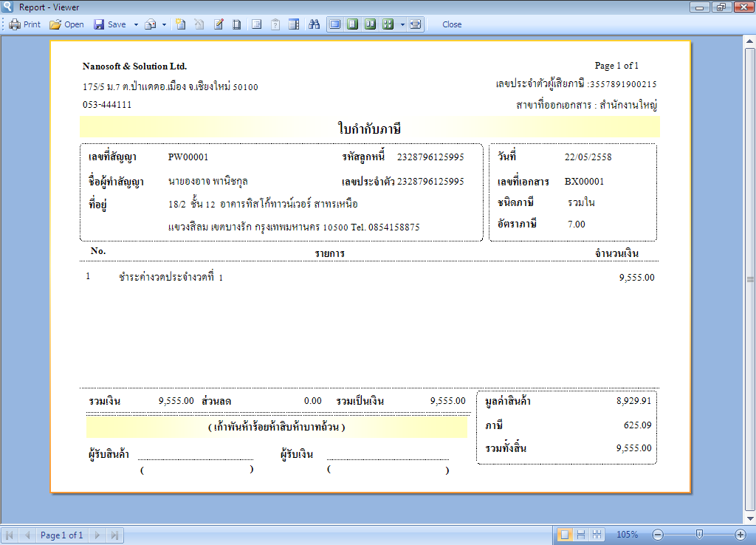This screenshot has height=545, width=756.
Task: Click the vertical scrollbar thumb
Action: click(750, 279)
